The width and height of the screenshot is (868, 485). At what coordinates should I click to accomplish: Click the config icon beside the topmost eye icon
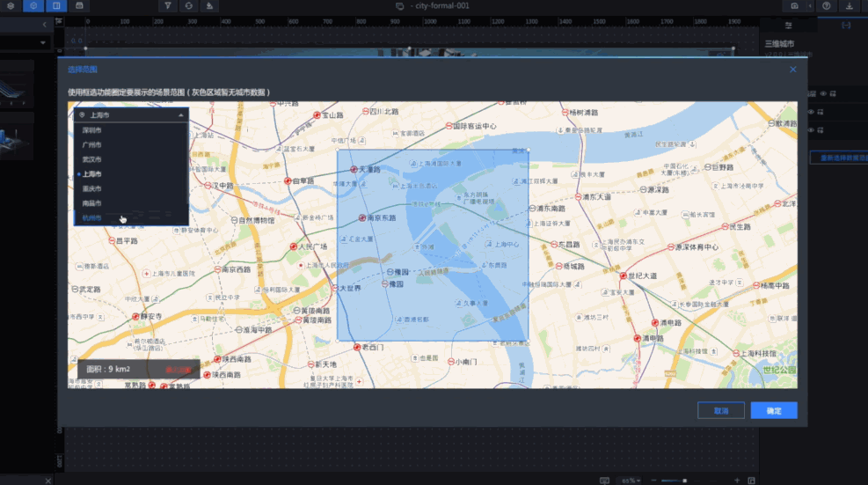click(x=833, y=93)
